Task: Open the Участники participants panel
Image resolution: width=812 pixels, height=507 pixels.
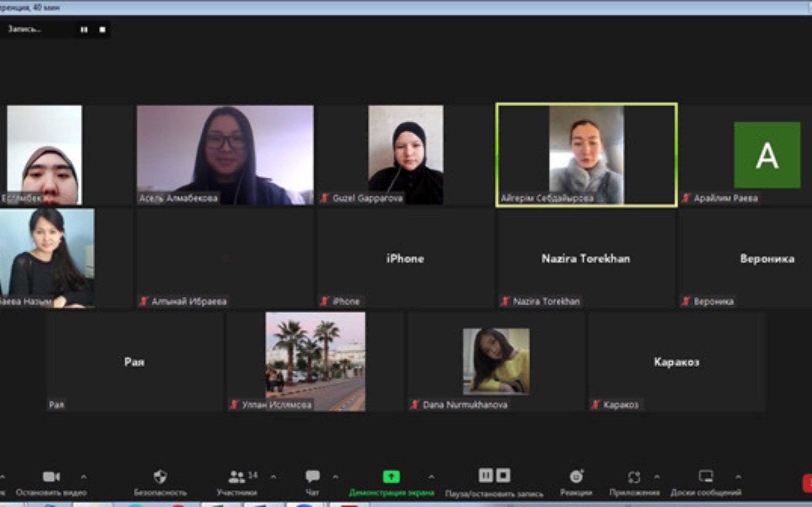Action: tap(237, 477)
